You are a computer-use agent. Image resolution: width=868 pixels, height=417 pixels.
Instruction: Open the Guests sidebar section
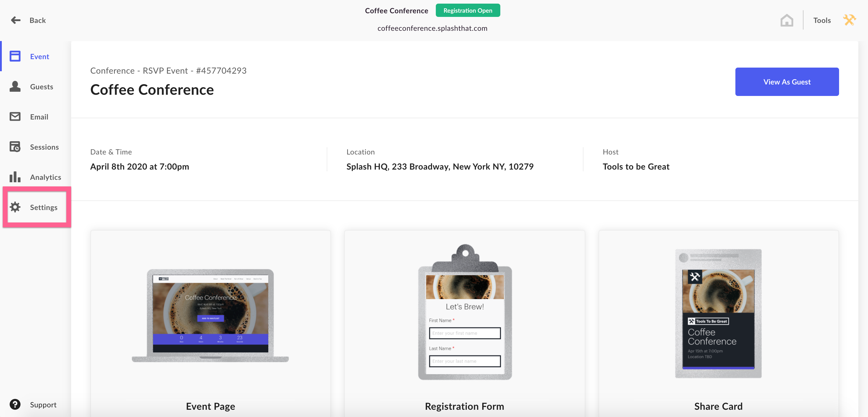42,87
